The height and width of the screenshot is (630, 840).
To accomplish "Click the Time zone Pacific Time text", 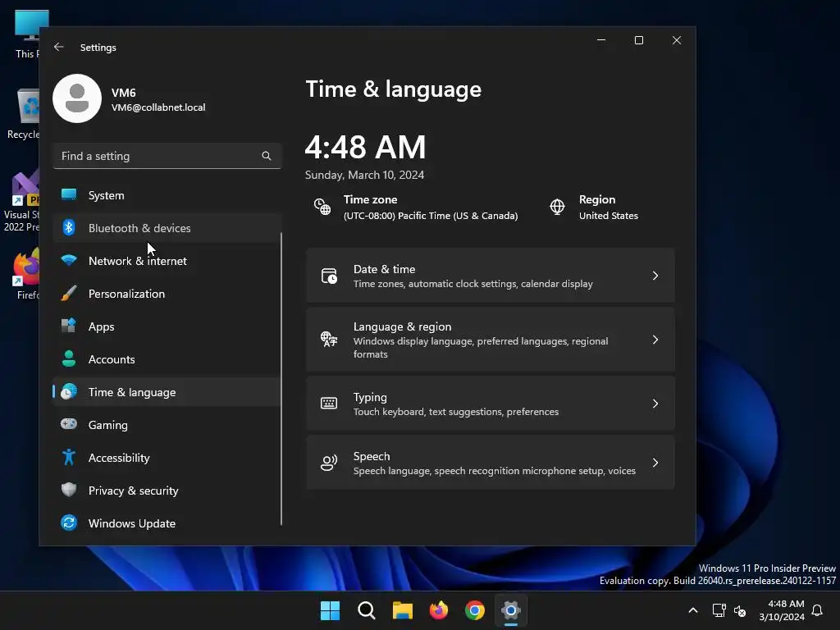I will (x=431, y=216).
